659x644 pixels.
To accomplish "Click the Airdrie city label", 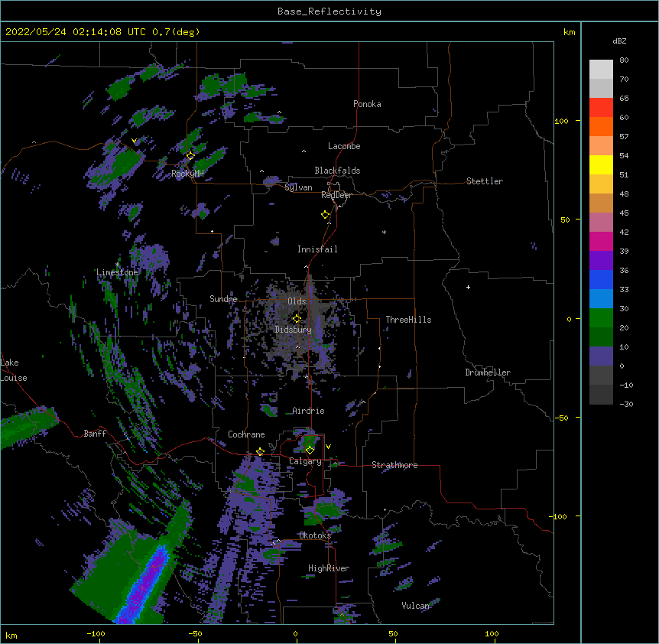I will point(308,411).
